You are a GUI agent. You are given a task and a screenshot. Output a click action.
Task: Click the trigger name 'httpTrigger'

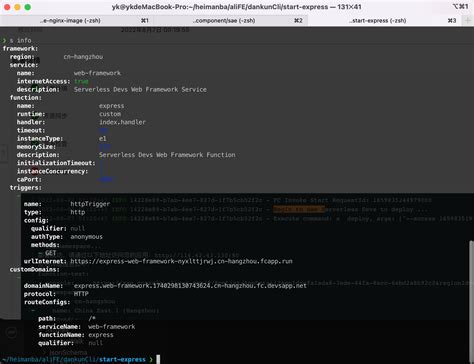click(x=90, y=204)
